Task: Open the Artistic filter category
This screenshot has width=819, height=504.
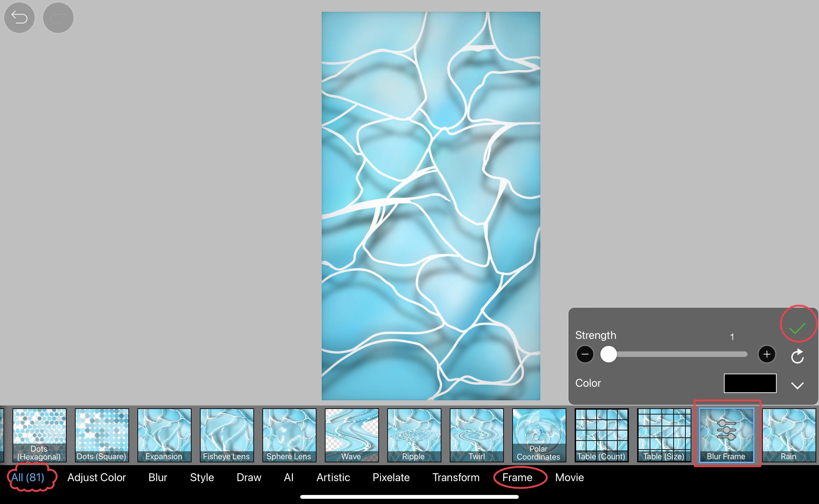Action: pyautogui.click(x=333, y=478)
